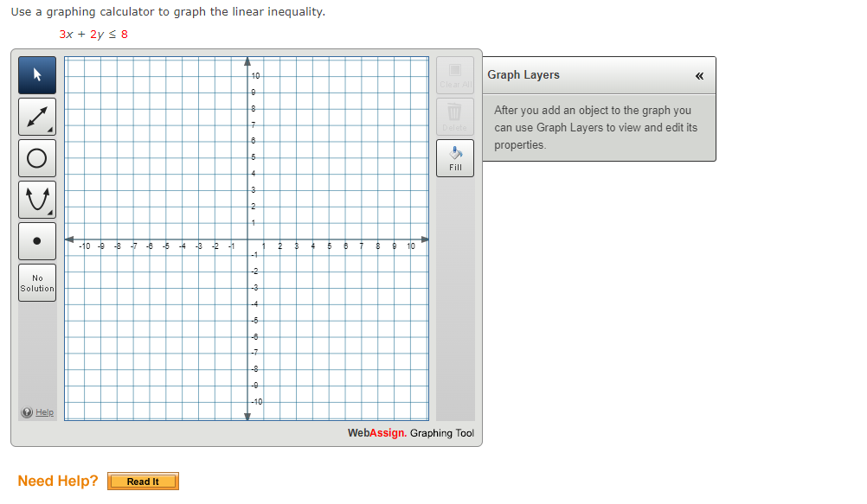Click the Help question mark icon
The image size is (867, 504).
28,412
